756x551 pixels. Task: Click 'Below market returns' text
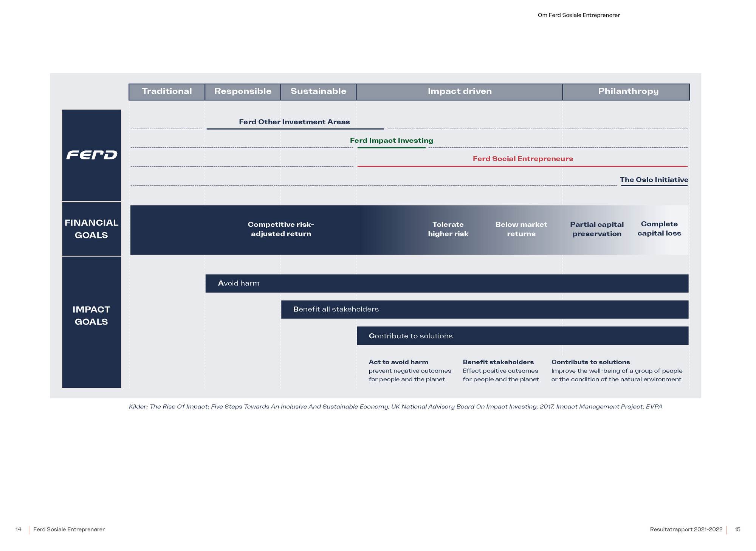521,229
